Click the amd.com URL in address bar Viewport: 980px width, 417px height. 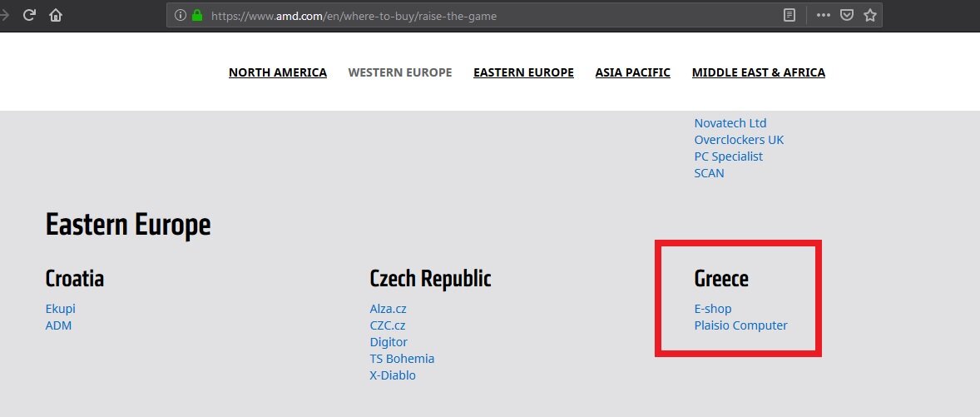point(354,17)
